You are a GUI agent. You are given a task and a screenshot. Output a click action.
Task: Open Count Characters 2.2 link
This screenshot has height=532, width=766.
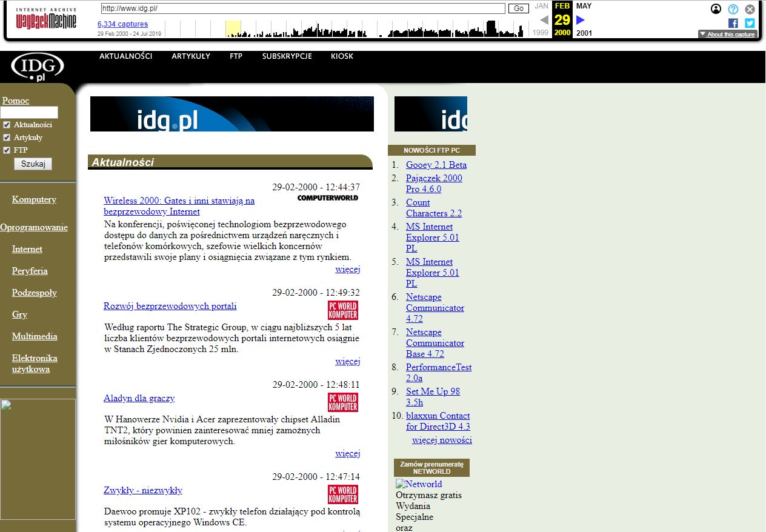434,208
